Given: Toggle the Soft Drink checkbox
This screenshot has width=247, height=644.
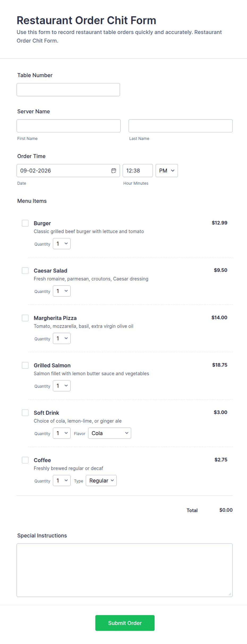Looking at the screenshot, I should (x=25, y=413).
